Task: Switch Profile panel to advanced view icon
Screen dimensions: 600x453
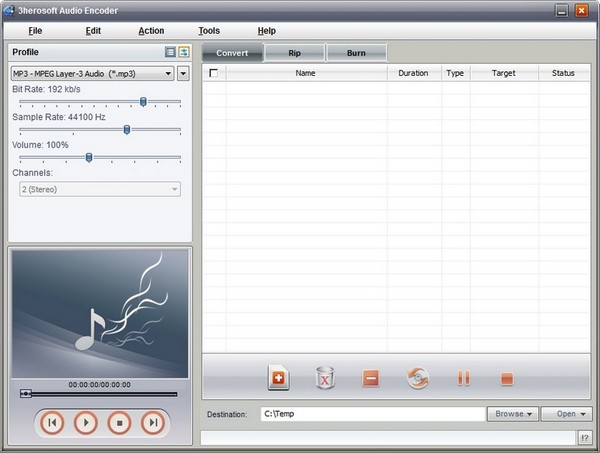Action: [184, 52]
